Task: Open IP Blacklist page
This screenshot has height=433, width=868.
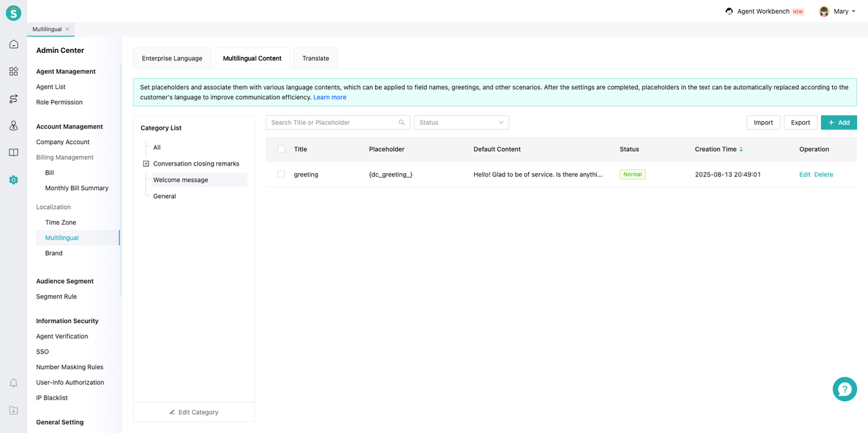Action: 52,398
